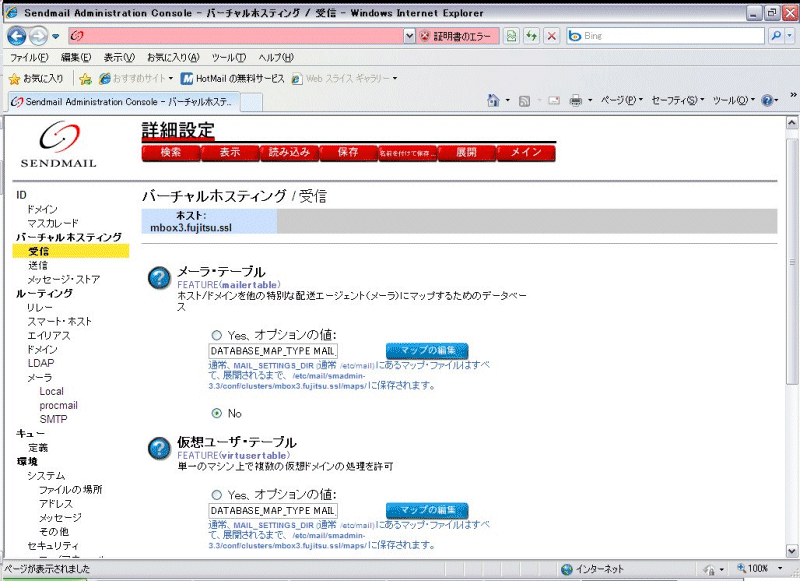This screenshot has width=800, height=581.
Task: Click the red 検索 button
Action: click(171, 153)
